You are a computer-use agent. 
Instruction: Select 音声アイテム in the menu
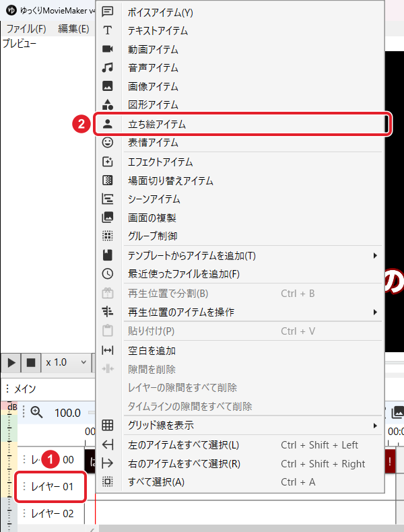point(240,68)
